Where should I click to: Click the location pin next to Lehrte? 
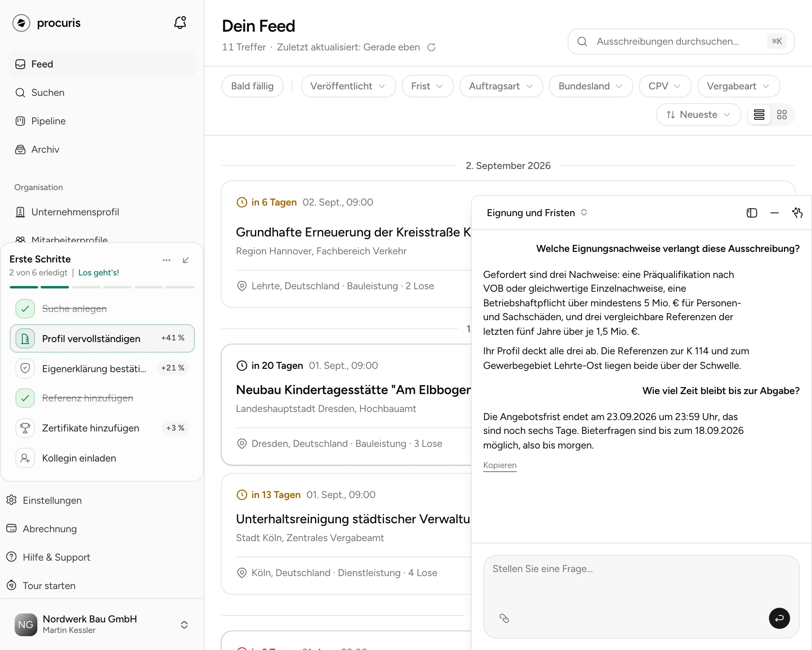(x=242, y=286)
